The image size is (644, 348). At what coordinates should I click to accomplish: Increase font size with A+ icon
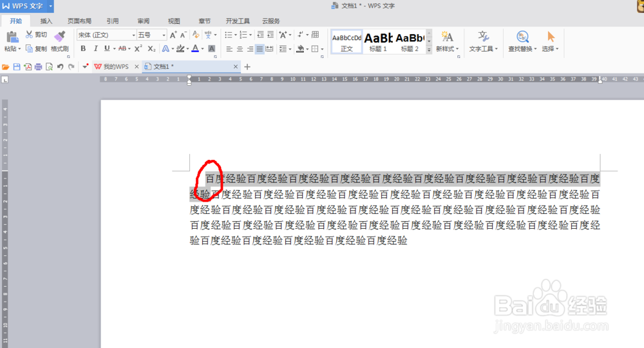click(x=173, y=35)
